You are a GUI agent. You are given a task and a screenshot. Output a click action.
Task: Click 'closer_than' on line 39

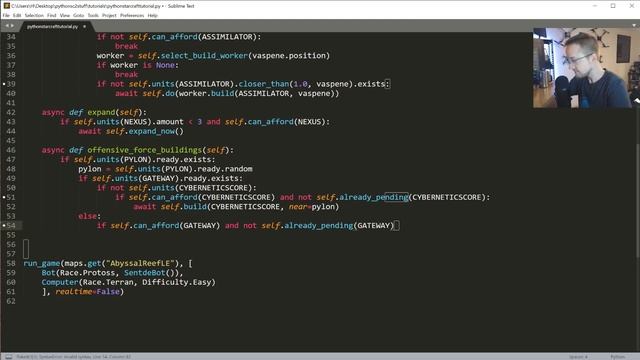pyautogui.click(x=264, y=84)
